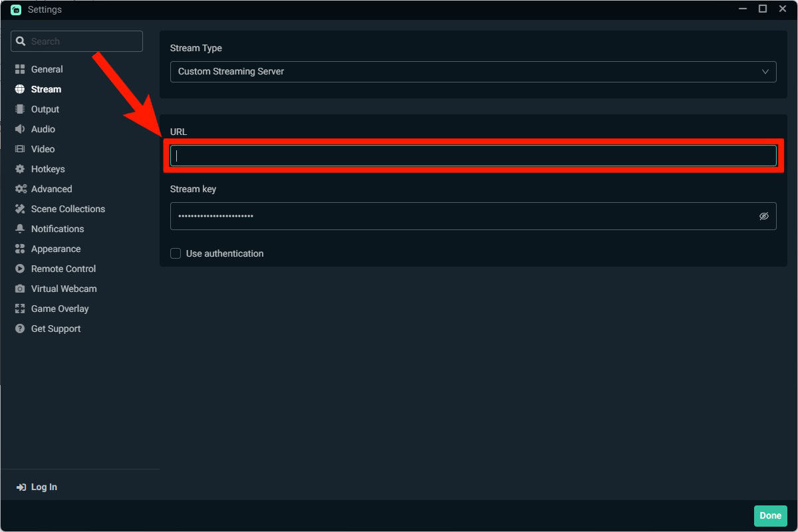798x532 pixels.
Task: Click the Done button
Action: tap(770, 515)
